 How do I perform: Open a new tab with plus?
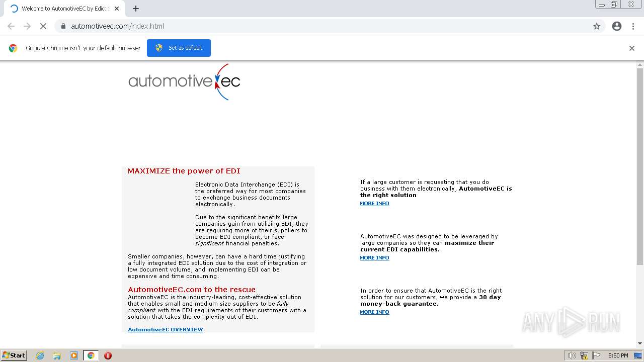[x=136, y=9]
